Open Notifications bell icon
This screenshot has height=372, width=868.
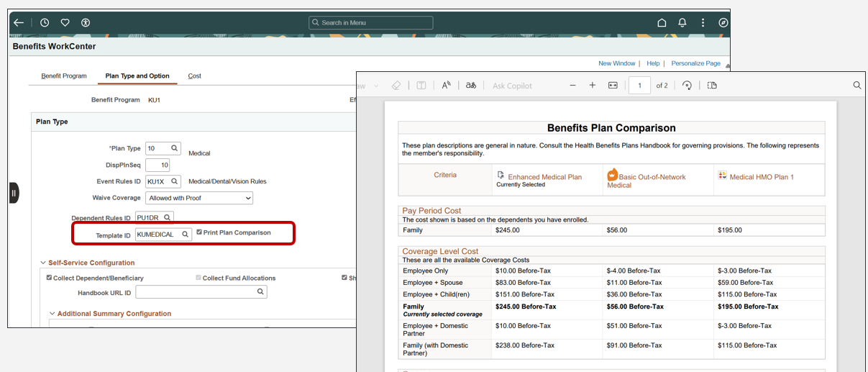682,23
